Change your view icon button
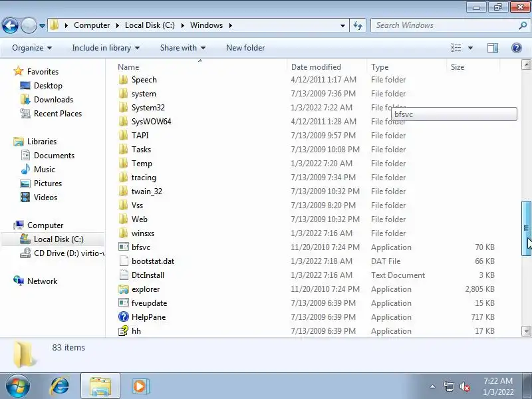This screenshot has width=532, height=399. coord(456,48)
